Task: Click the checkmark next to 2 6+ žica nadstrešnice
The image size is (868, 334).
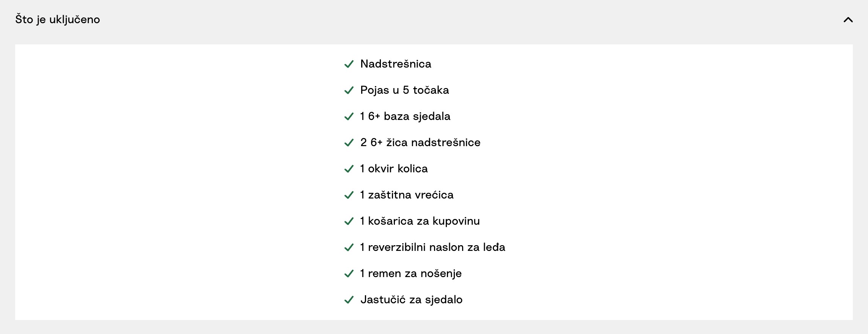Action: coord(349,143)
